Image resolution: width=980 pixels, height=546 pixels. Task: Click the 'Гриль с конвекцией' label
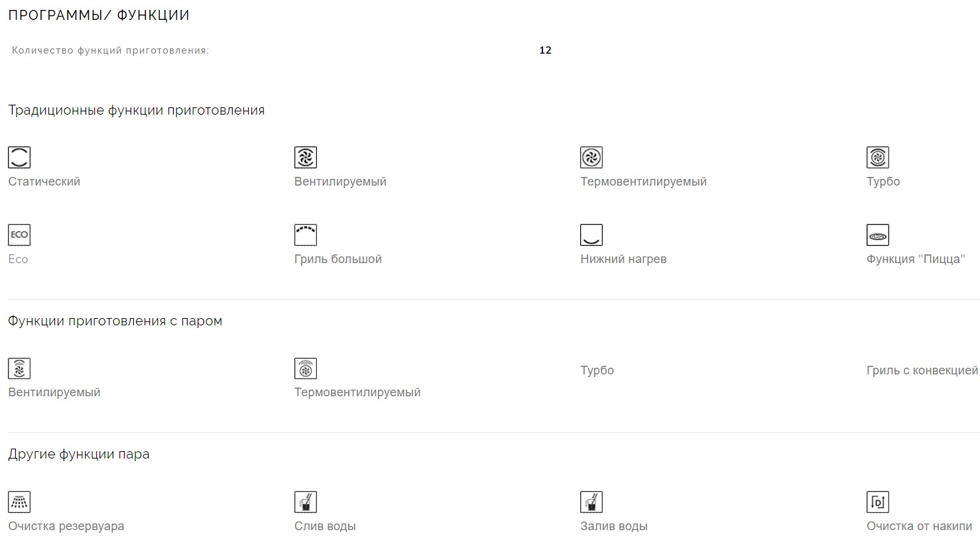click(x=922, y=370)
